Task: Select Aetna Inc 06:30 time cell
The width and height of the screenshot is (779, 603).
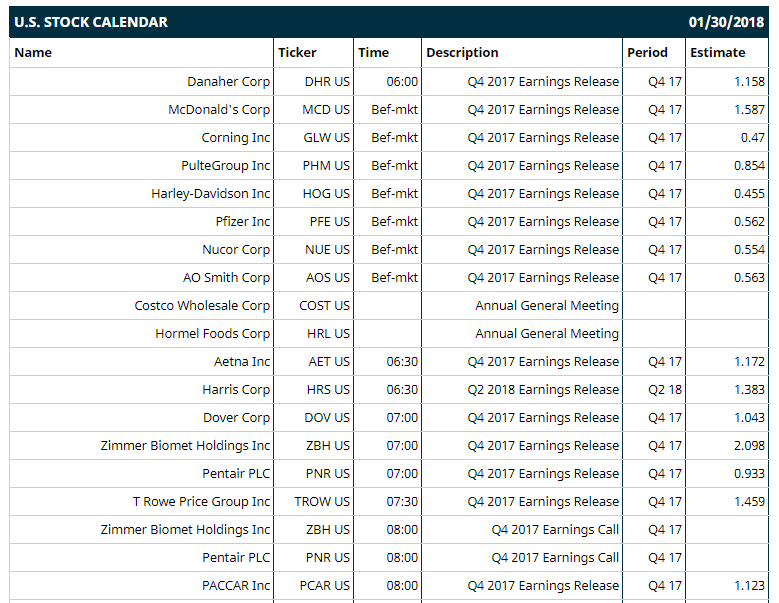Action: coord(402,362)
